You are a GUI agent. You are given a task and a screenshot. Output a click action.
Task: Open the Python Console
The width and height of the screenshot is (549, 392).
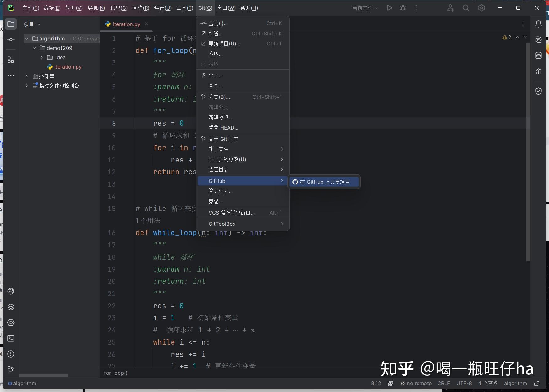pyautogui.click(x=11, y=291)
